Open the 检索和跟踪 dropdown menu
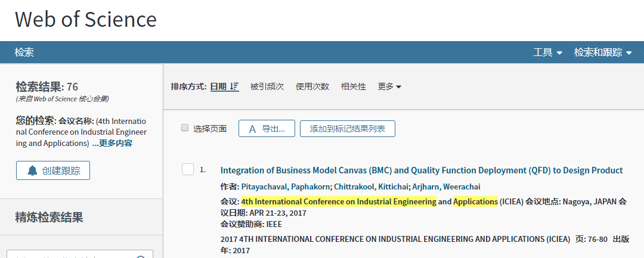The image size is (644, 258). click(603, 52)
